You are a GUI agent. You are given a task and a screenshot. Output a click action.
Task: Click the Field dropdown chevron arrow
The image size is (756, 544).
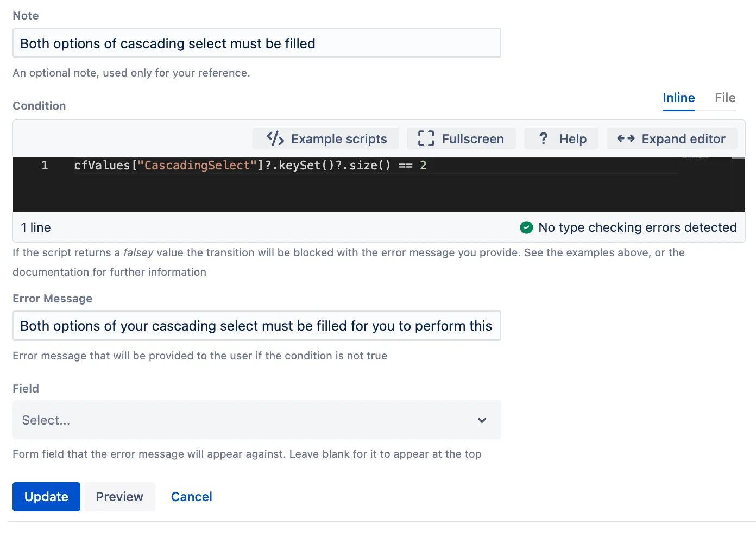[x=482, y=420]
